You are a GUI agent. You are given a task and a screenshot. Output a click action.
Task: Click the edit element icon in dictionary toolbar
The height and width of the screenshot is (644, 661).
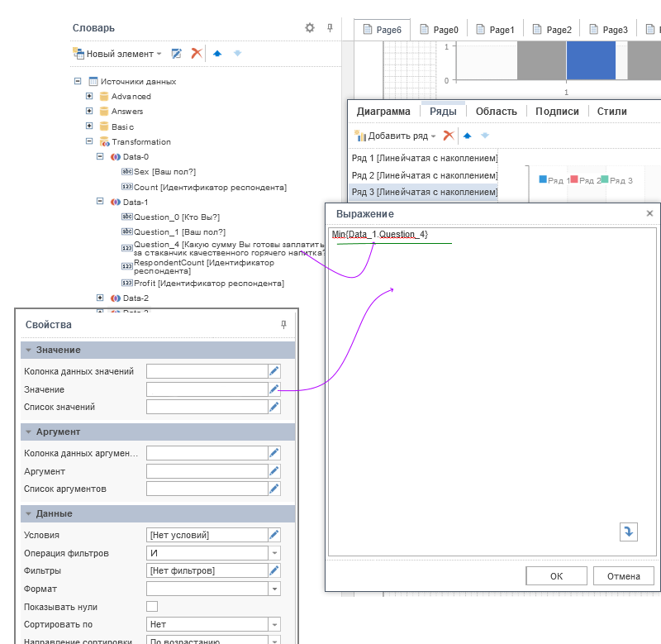pyautogui.click(x=176, y=54)
